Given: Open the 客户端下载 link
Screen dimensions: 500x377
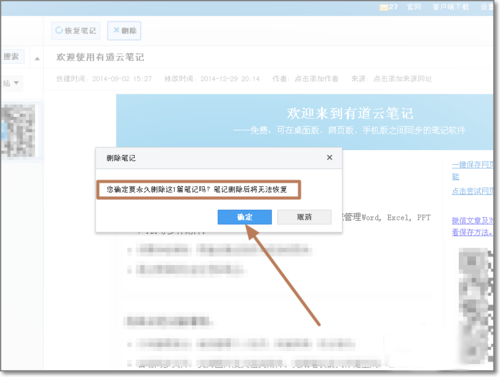Looking at the screenshot, I should click(x=451, y=7).
